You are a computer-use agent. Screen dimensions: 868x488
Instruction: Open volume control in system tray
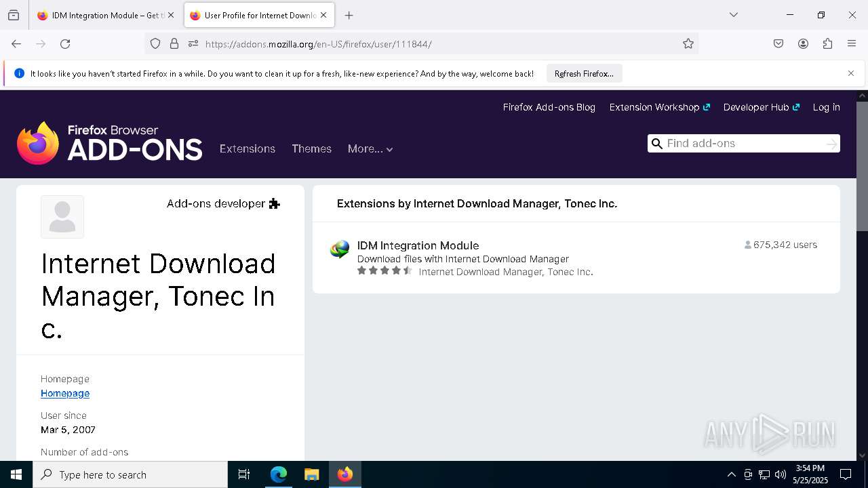click(781, 474)
